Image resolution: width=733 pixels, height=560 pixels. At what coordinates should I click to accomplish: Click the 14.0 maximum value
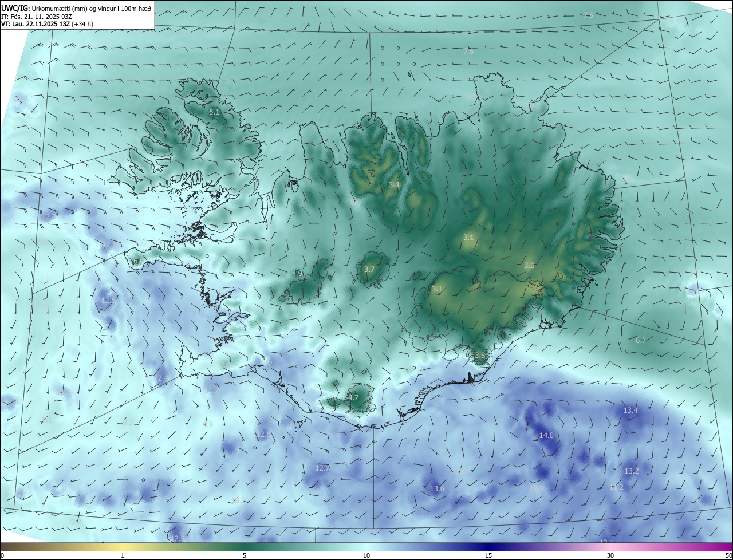(546, 436)
